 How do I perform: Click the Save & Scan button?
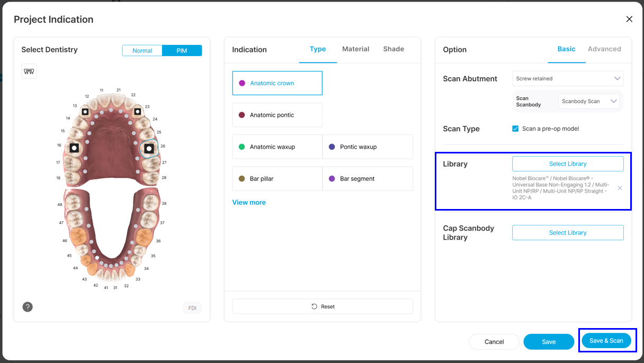(x=606, y=340)
